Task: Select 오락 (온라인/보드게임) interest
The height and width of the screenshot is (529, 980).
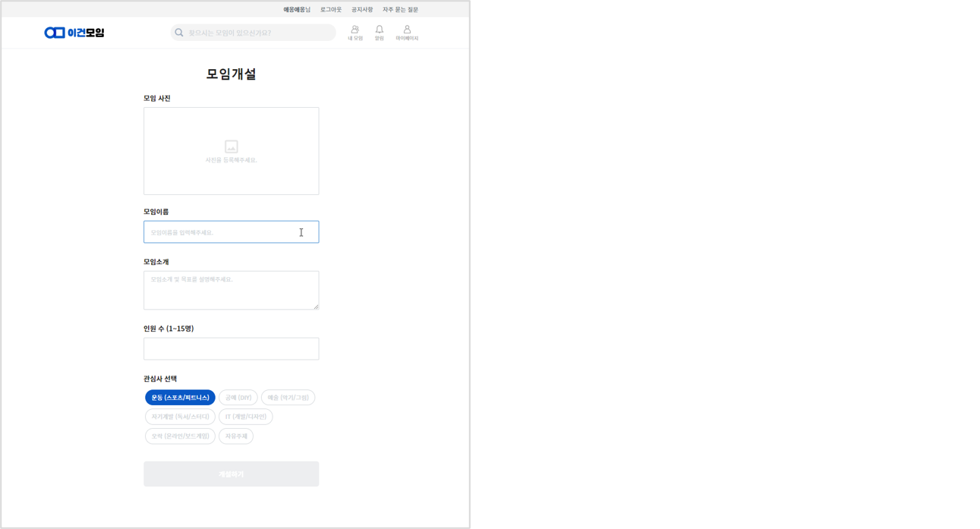Action: point(180,436)
